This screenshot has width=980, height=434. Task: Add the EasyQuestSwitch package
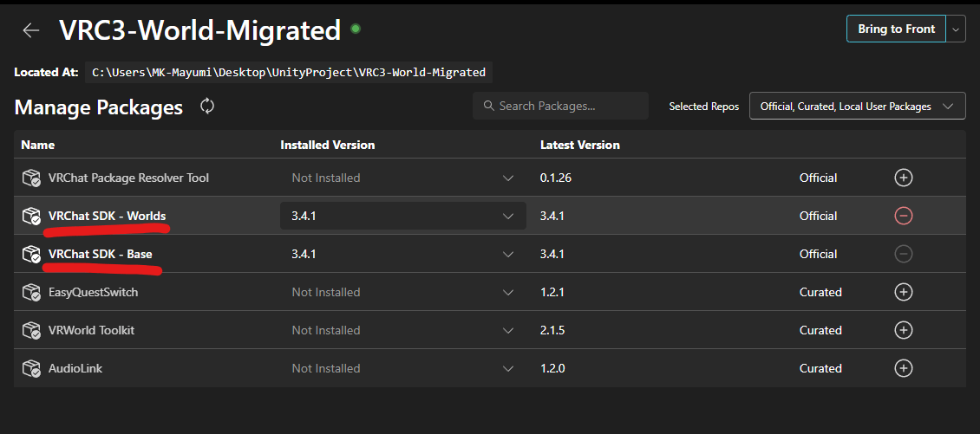click(903, 292)
